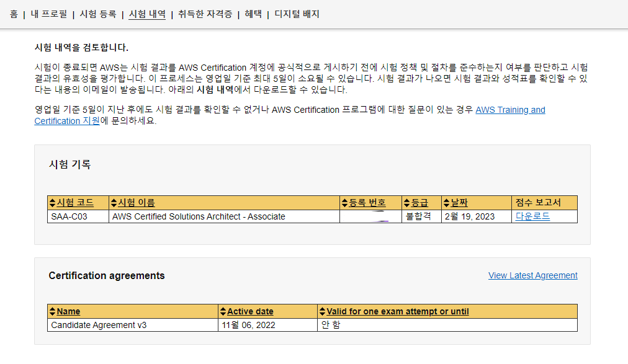Click the Certification agreements heading
Viewport: 628px width, 364px height.
[107, 275]
